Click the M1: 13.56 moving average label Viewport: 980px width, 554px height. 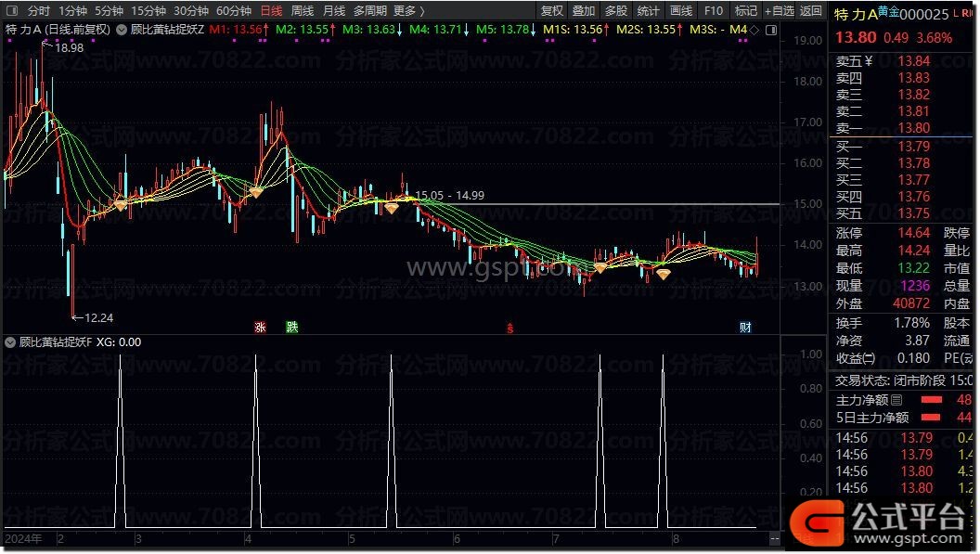[239, 30]
